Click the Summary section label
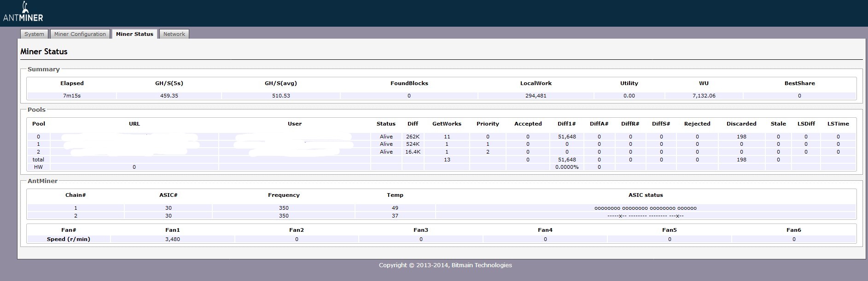Image resolution: width=868 pixels, height=281 pixels. click(44, 69)
